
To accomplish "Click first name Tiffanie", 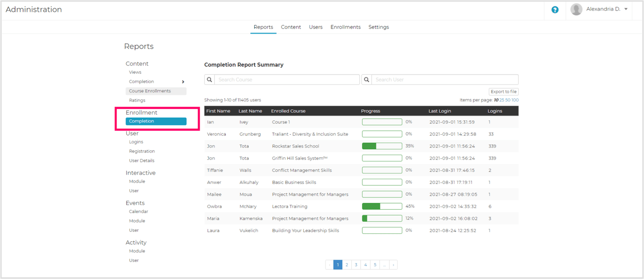I will [x=215, y=171].
